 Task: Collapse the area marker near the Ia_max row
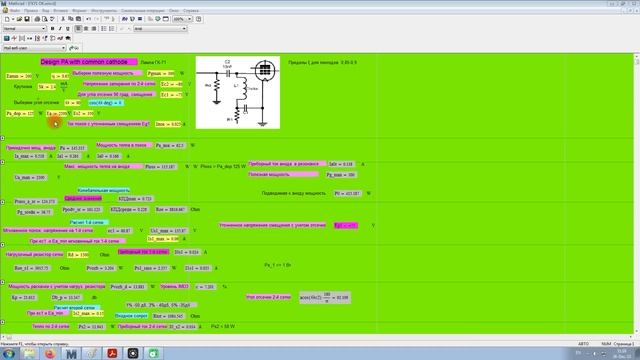pyautogui.click(x=2, y=162)
